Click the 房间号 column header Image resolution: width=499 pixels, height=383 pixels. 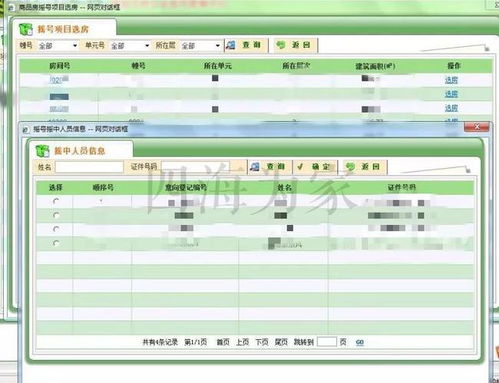pyautogui.click(x=60, y=66)
